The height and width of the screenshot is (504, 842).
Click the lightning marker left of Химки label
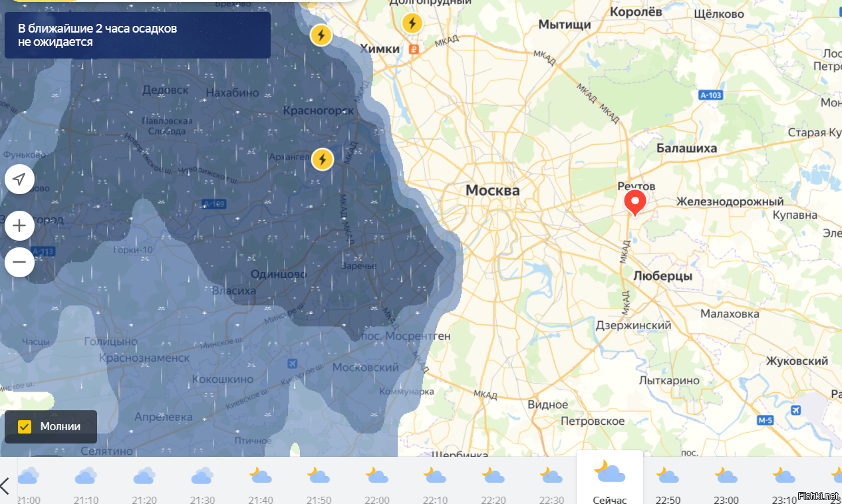(321, 35)
